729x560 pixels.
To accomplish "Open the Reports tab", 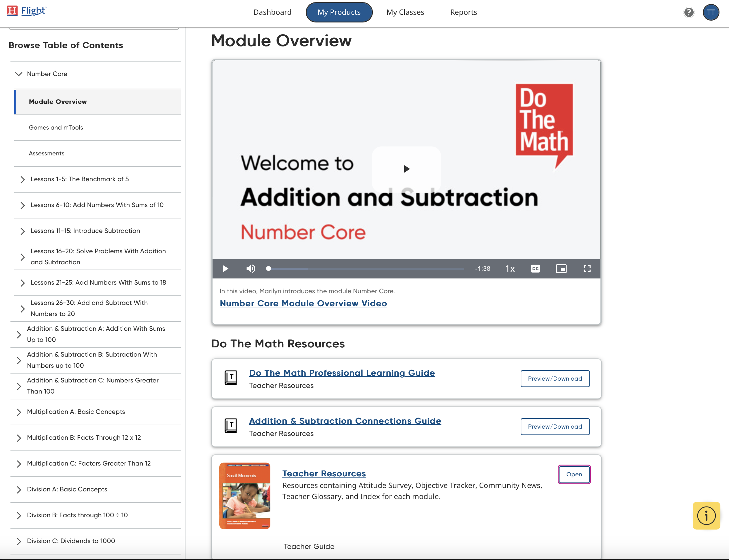I will [464, 12].
